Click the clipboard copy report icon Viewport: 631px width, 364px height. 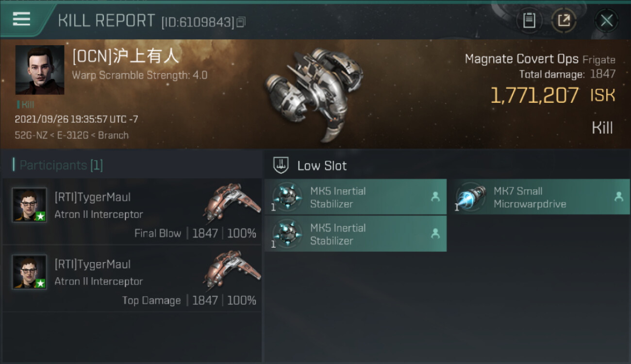[529, 20]
